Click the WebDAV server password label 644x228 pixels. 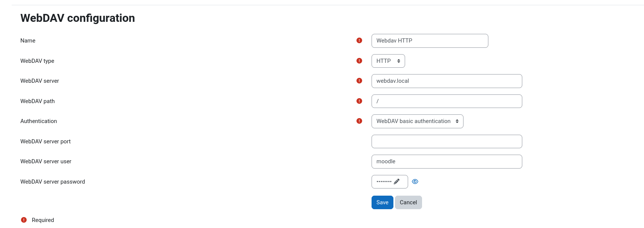pyautogui.click(x=53, y=182)
